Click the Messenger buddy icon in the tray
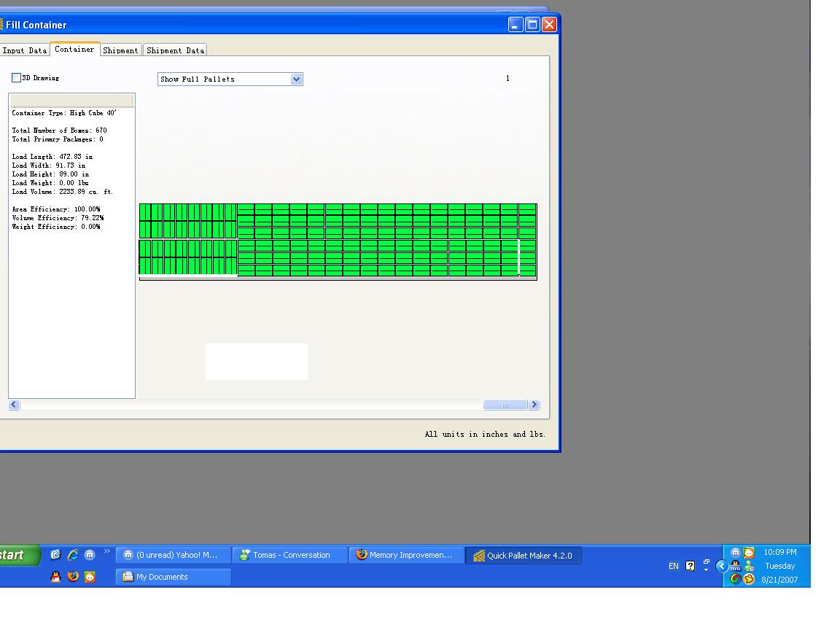This screenshot has width=840, height=630. [749, 566]
